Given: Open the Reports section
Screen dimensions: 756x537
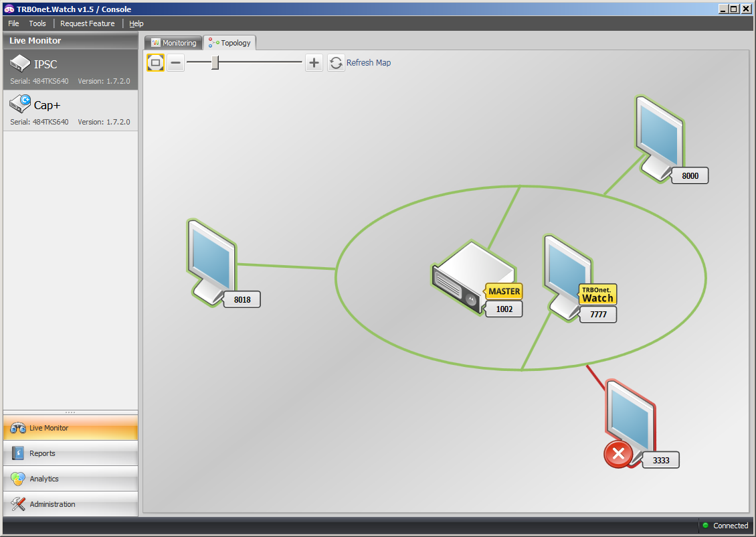Looking at the screenshot, I should tap(70, 453).
